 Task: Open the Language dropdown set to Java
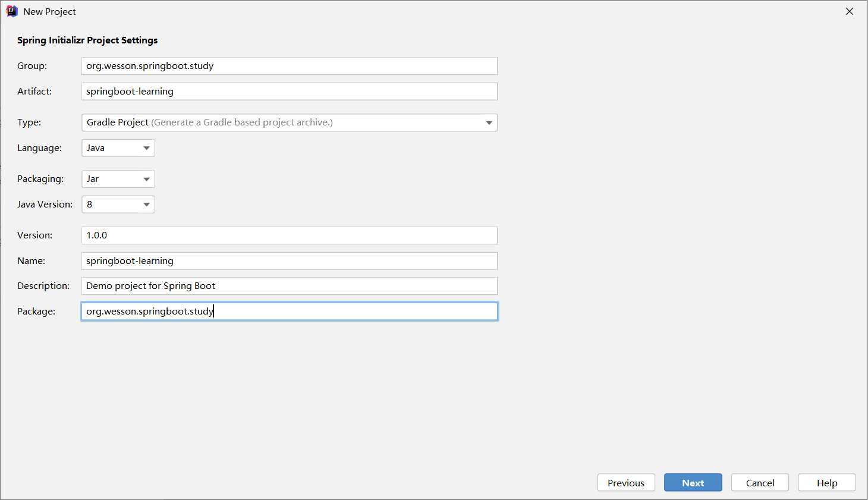click(118, 148)
